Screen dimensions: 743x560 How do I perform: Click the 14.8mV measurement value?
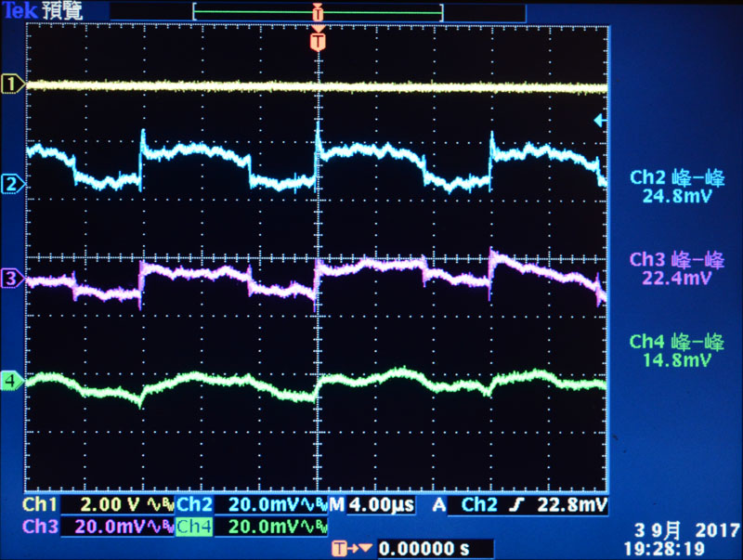click(677, 359)
